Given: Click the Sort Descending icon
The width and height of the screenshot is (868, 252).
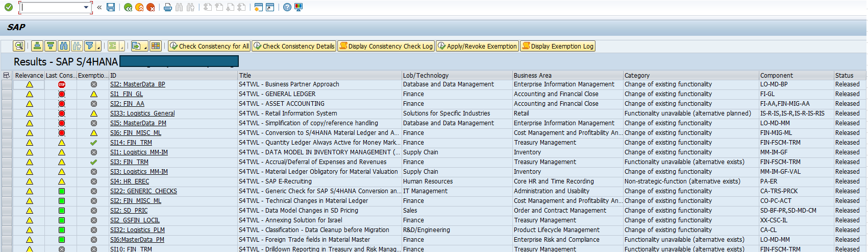Looking at the screenshot, I should pyautogui.click(x=51, y=46).
